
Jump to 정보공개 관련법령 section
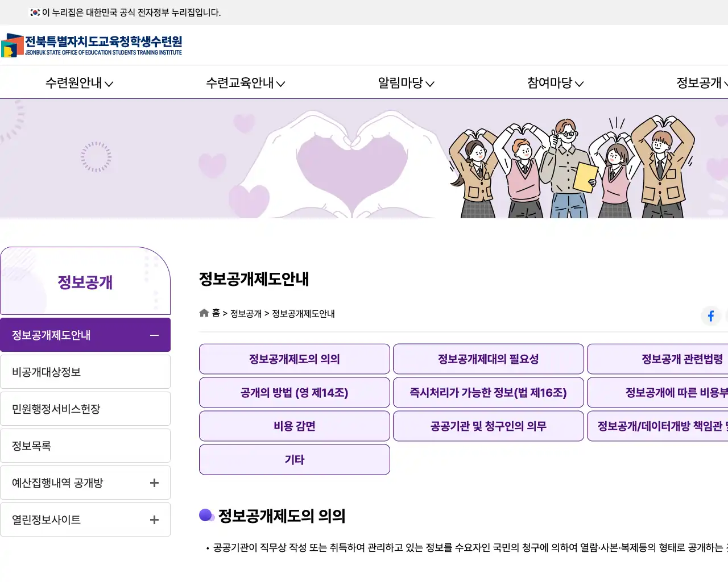(x=658, y=359)
